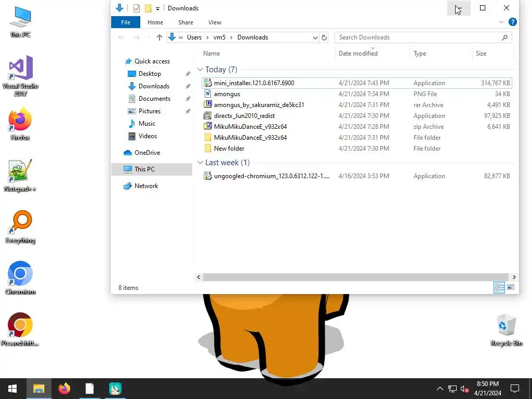Open the Windows Start menu

point(12,389)
